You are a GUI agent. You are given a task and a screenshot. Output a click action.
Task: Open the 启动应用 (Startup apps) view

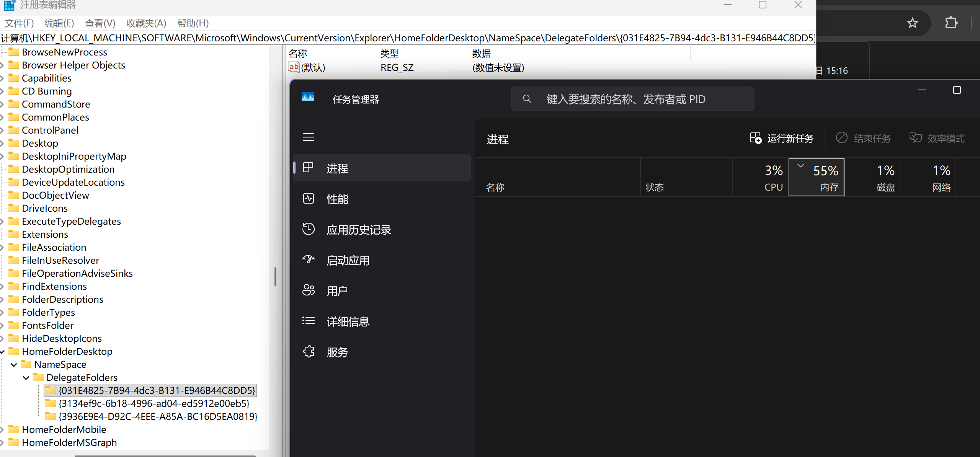pyautogui.click(x=348, y=260)
